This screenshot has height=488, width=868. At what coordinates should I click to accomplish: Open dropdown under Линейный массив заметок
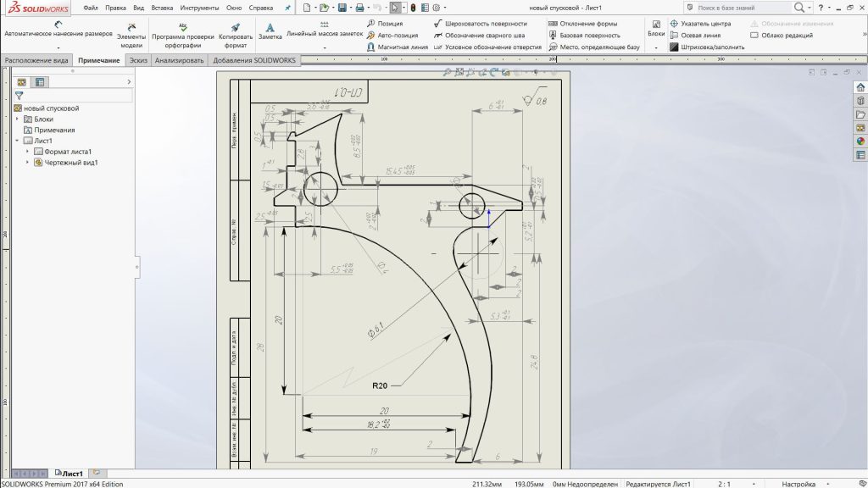coord(325,47)
